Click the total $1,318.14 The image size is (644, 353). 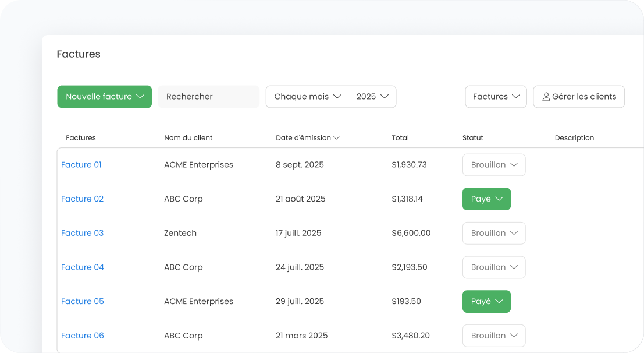click(407, 199)
